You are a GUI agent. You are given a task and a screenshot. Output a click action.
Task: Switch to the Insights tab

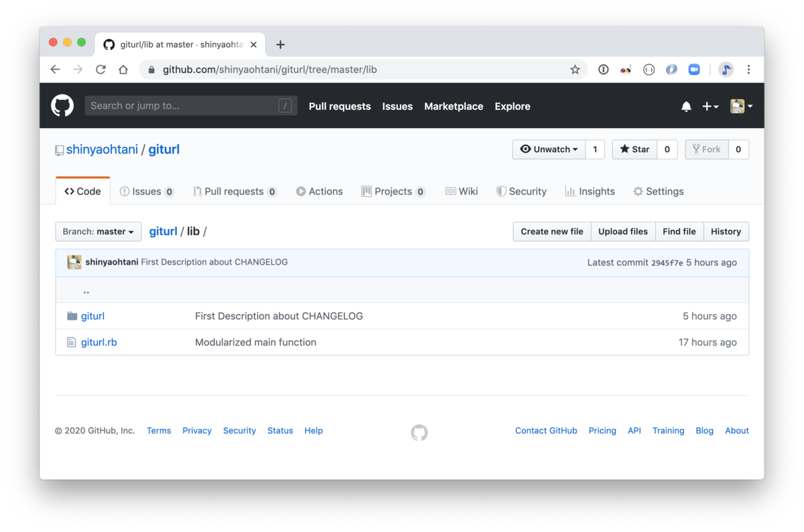click(x=590, y=192)
